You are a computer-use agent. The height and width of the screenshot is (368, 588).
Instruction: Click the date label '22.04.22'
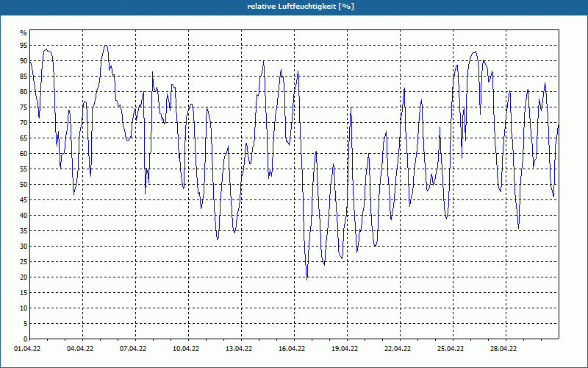(398, 349)
